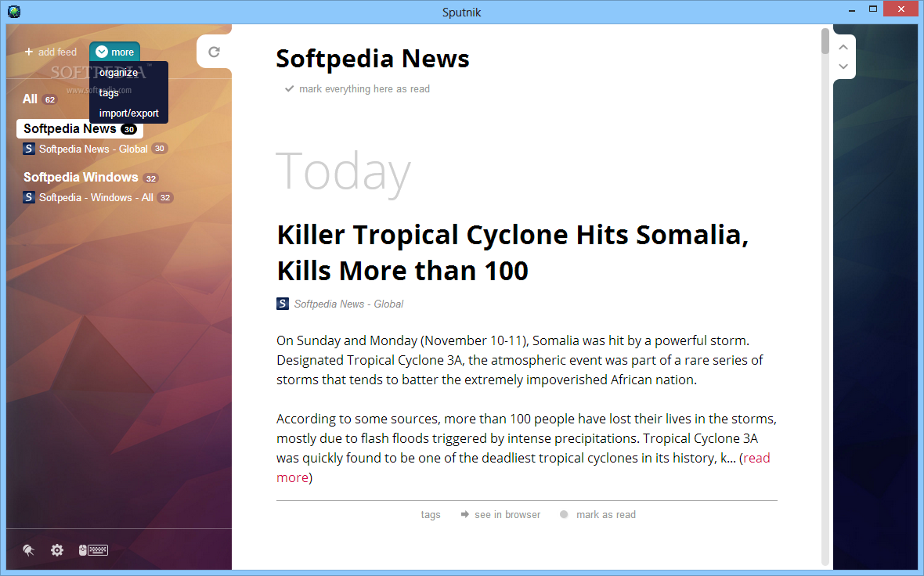Click tags link below the article
The height and width of the screenshot is (576, 924).
pos(431,515)
